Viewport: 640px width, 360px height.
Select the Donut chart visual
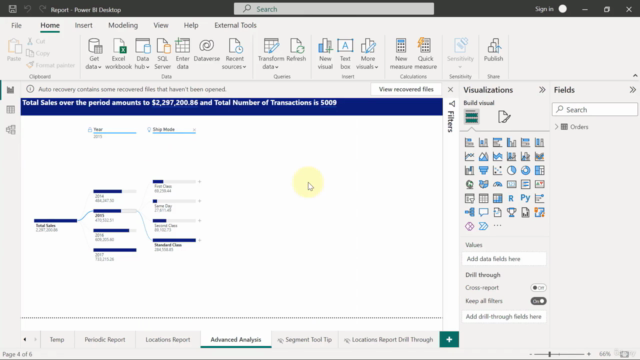click(525, 170)
